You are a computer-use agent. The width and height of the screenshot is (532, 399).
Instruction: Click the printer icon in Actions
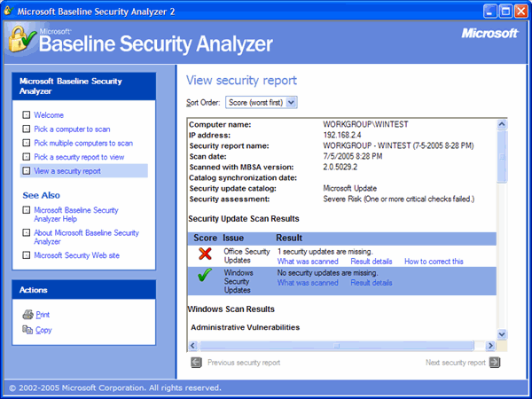[x=27, y=315]
